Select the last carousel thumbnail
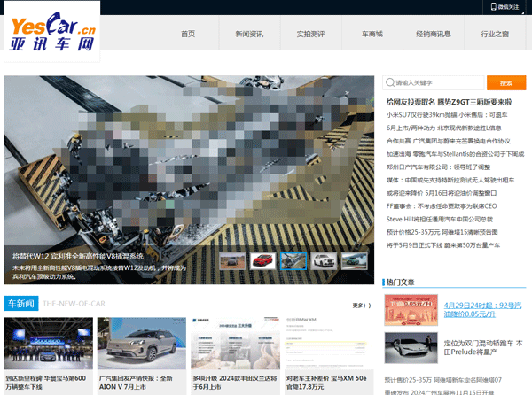The image size is (532, 395). (355, 261)
